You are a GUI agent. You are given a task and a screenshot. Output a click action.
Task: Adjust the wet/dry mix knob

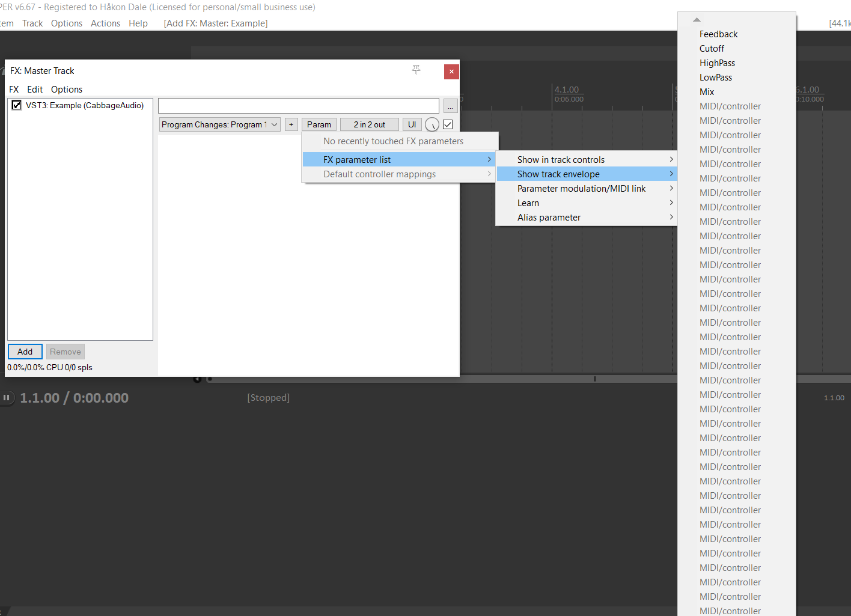[432, 124]
